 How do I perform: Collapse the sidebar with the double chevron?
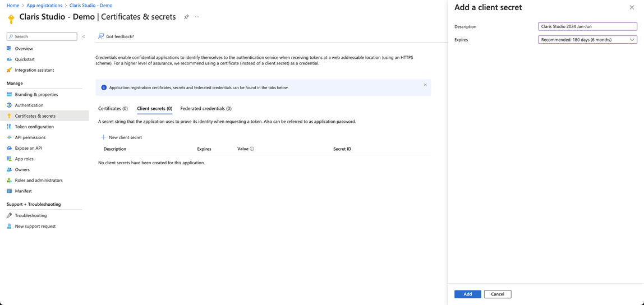click(84, 36)
